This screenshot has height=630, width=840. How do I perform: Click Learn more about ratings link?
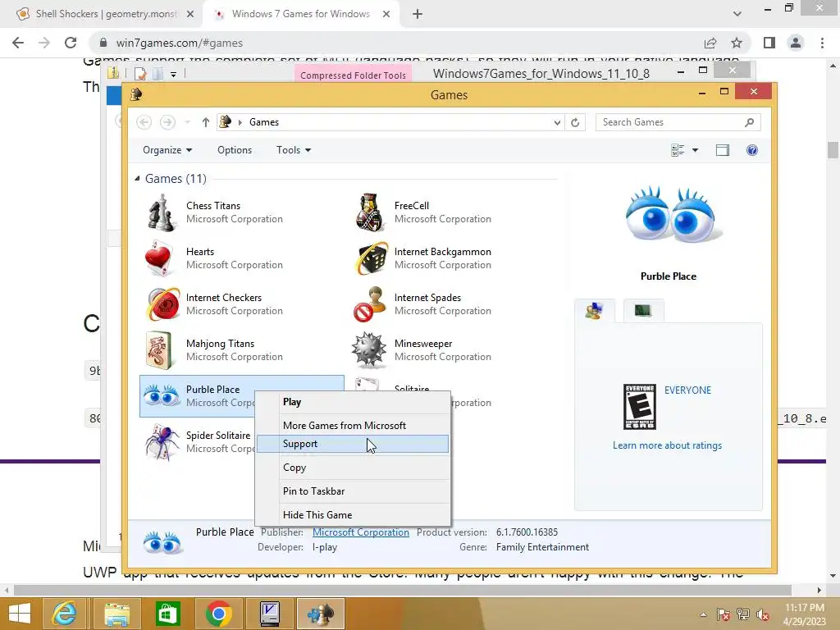[x=667, y=445]
